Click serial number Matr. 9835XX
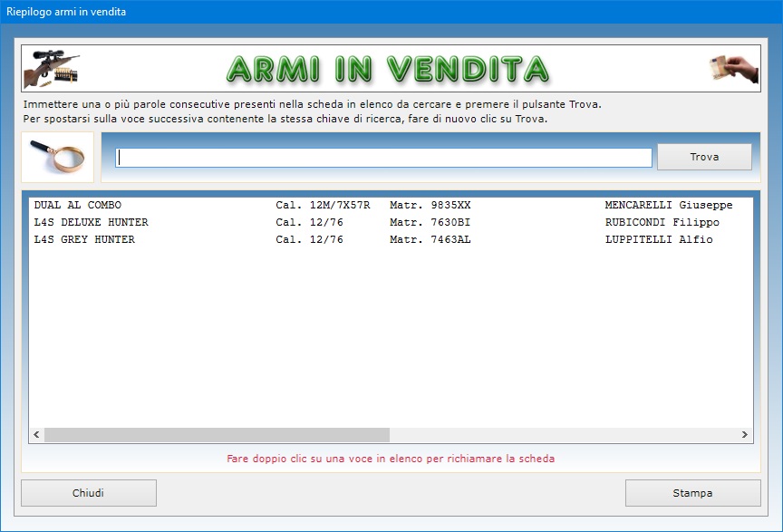Screen dimensions: 783x532 pos(430,206)
